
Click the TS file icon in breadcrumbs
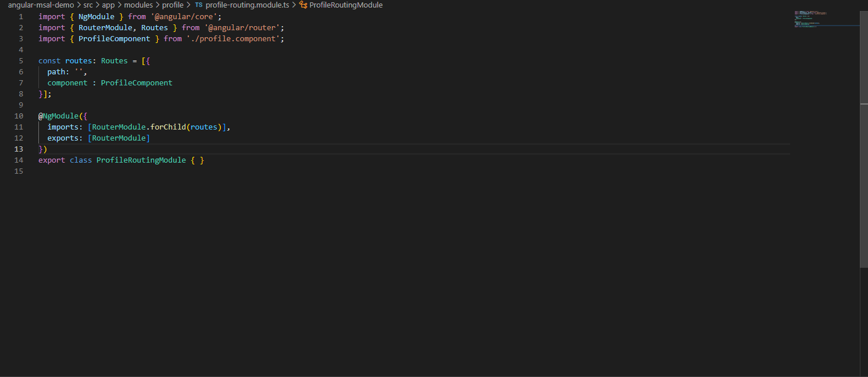click(199, 5)
